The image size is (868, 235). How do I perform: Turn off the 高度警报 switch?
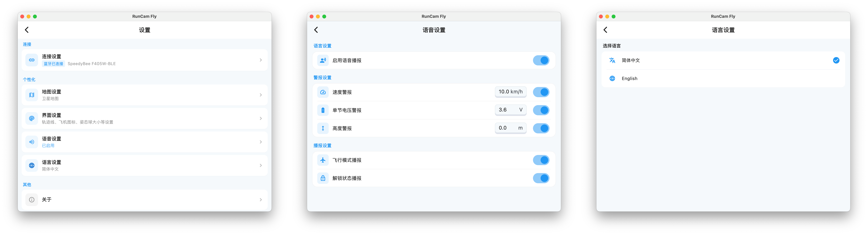541,128
